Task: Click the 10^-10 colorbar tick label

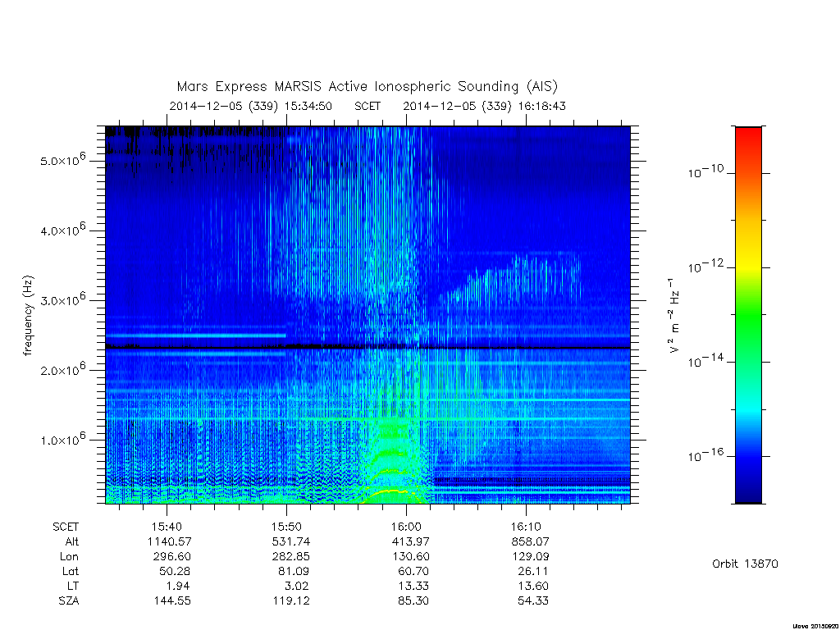Action: point(705,172)
